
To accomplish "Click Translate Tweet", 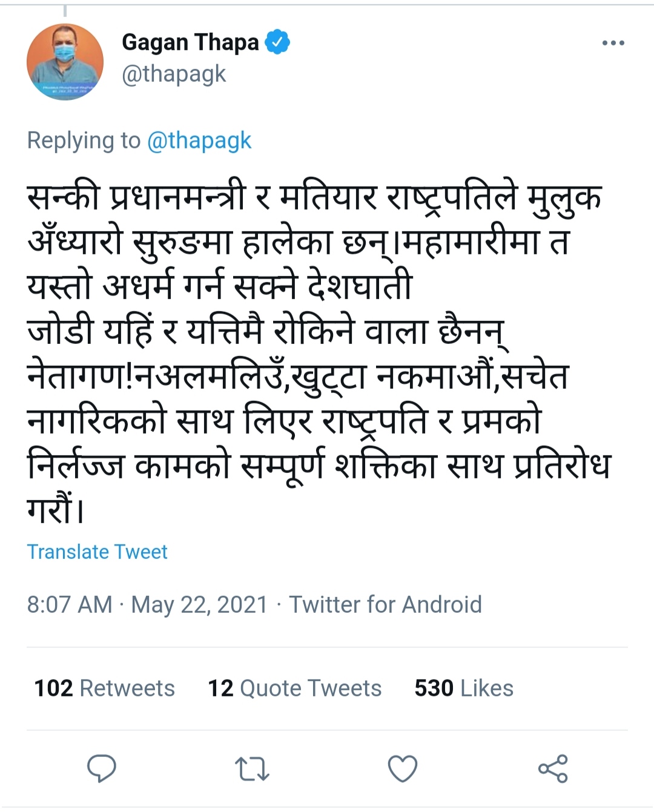I will [97, 552].
